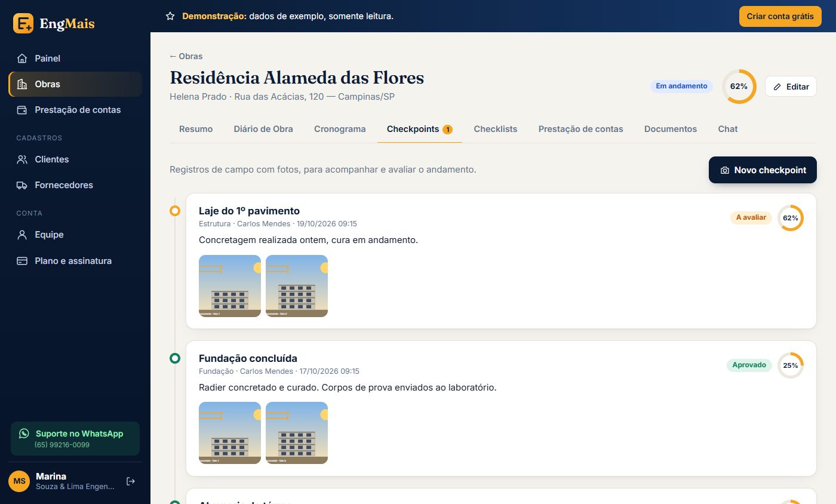Switch to the Cronograma tab

point(340,129)
